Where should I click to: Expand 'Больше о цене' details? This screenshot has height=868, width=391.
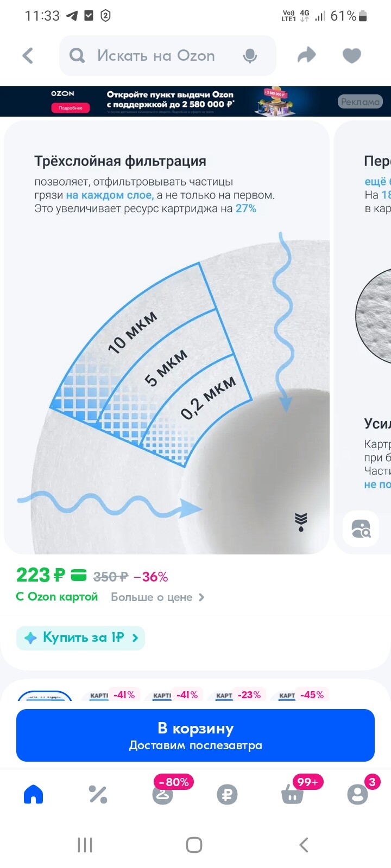click(x=157, y=597)
